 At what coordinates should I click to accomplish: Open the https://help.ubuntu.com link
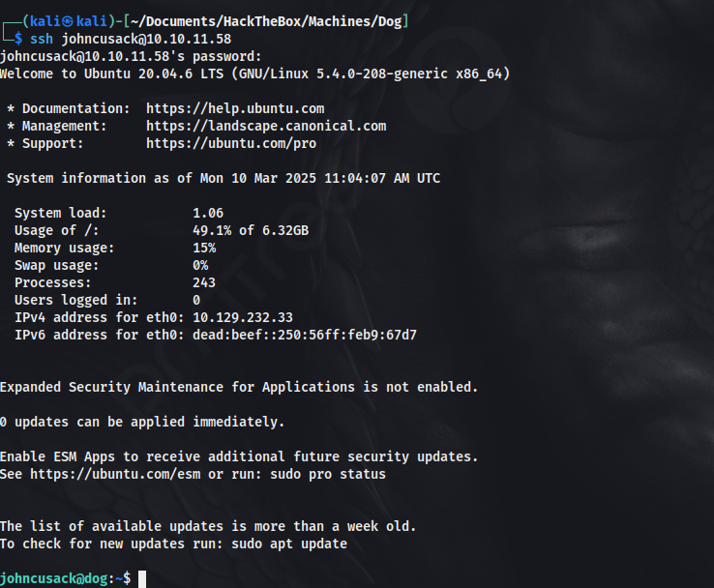coord(235,108)
